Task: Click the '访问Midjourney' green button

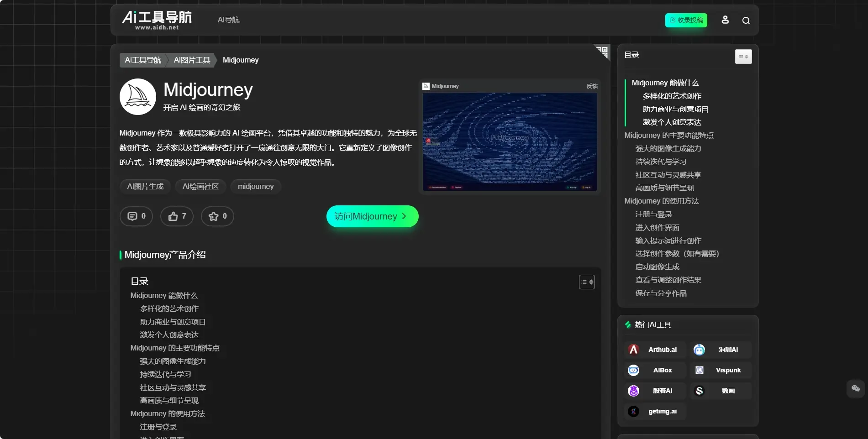Action: 372,216
